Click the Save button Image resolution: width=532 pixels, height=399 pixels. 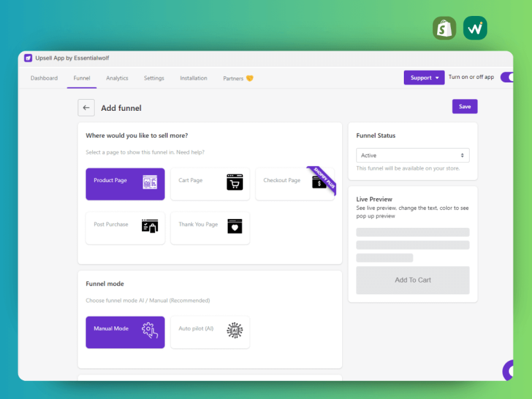(465, 107)
